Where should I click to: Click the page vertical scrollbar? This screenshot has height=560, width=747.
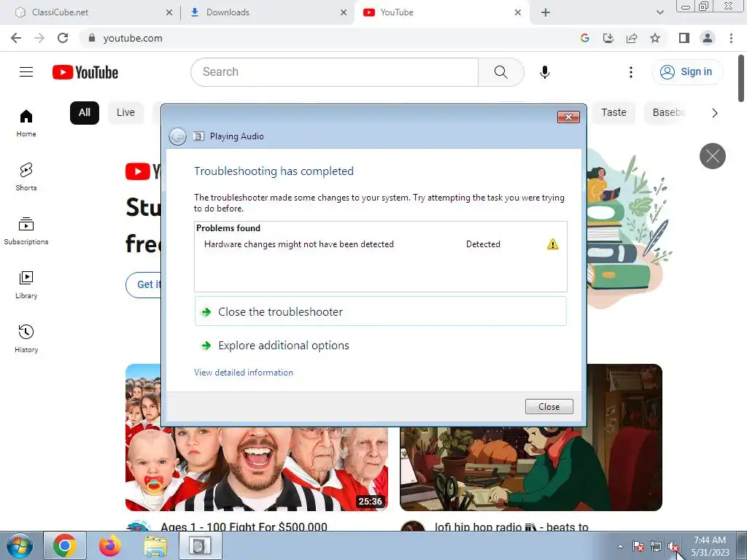741,79
